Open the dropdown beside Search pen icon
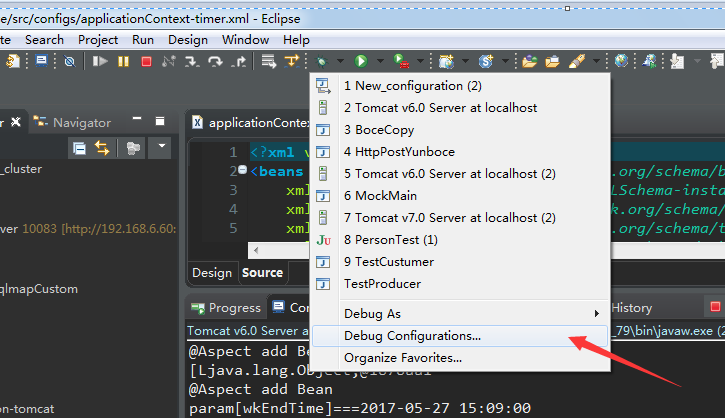725x418 pixels. [596, 61]
